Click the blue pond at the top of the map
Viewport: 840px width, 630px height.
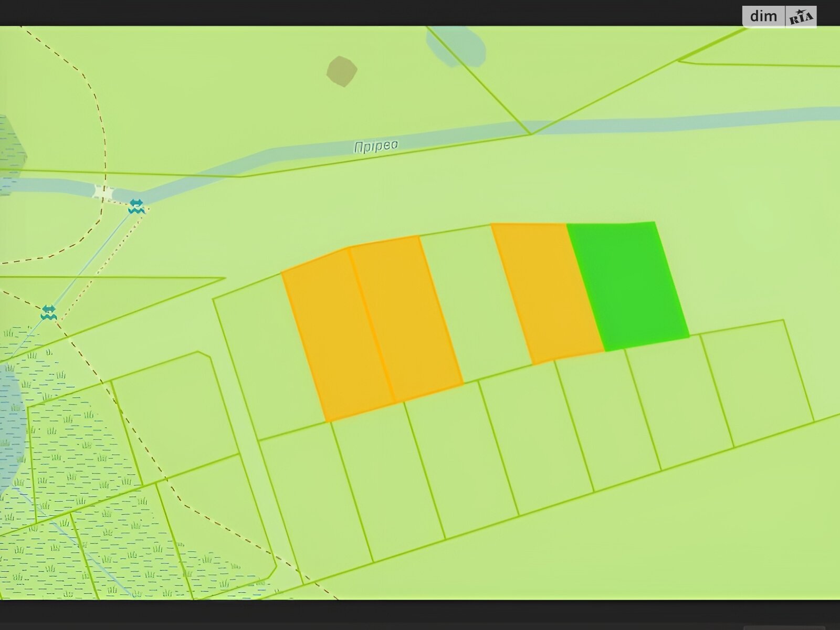(x=458, y=45)
